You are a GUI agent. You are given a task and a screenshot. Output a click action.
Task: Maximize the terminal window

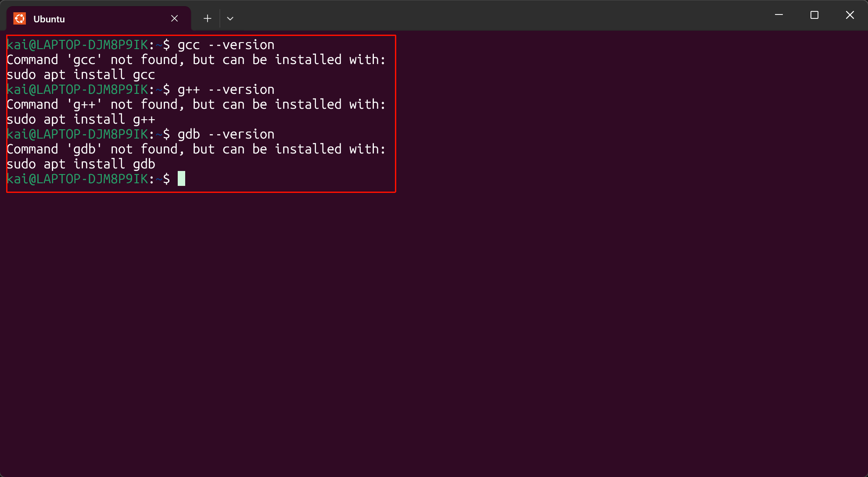click(x=814, y=15)
